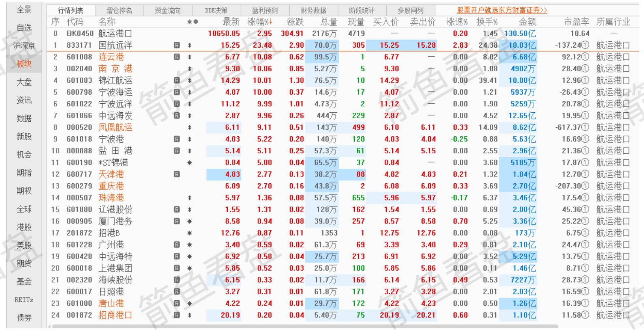Open 沪深京 in the left sidebar
The image size is (644, 333).
pos(24,46)
